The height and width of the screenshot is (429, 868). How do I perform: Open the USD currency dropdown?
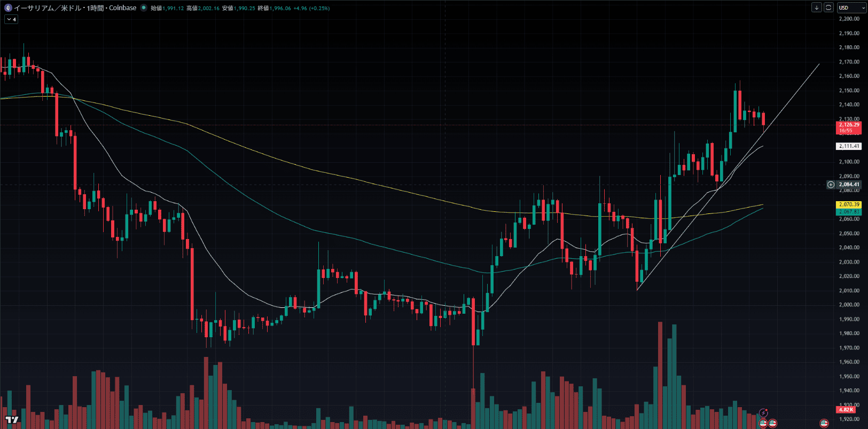pyautogui.click(x=851, y=7)
